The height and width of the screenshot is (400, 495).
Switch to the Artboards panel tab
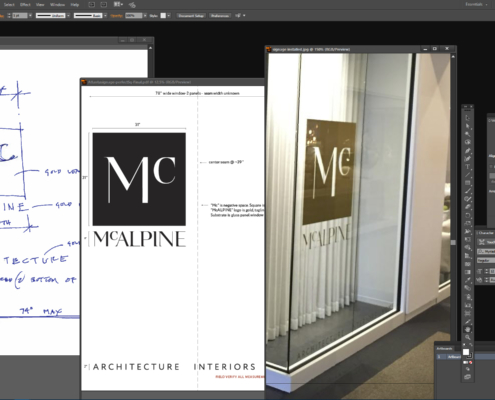coord(444,349)
